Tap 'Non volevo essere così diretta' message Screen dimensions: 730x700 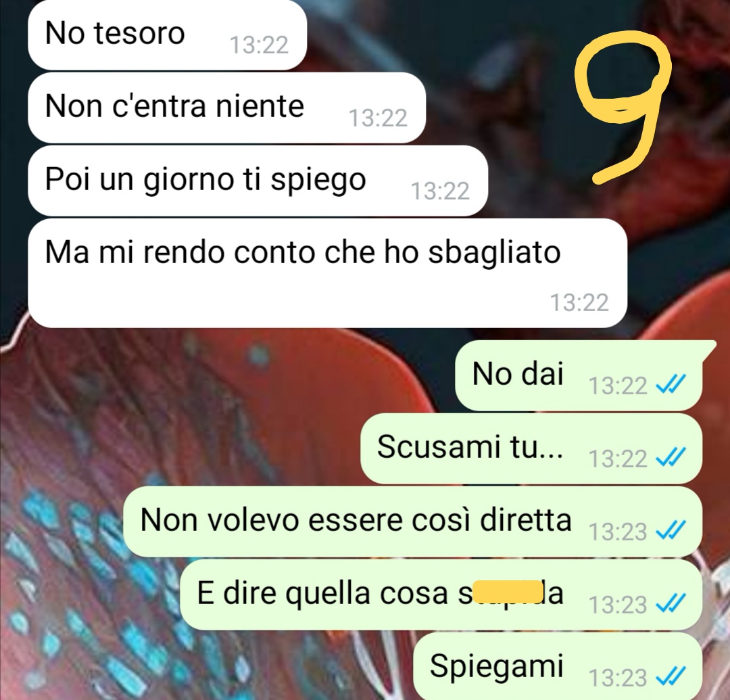click(x=412, y=521)
